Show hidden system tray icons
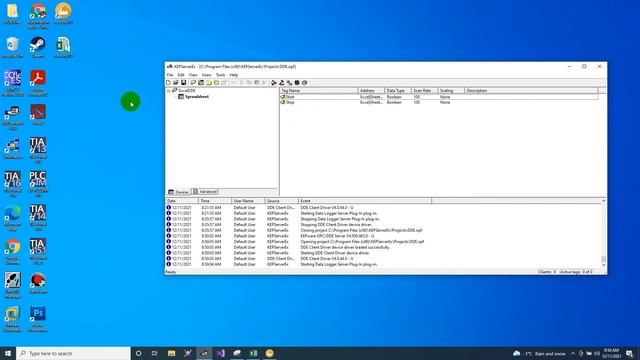The height and width of the screenshot is (360, 640). point(573,353)
